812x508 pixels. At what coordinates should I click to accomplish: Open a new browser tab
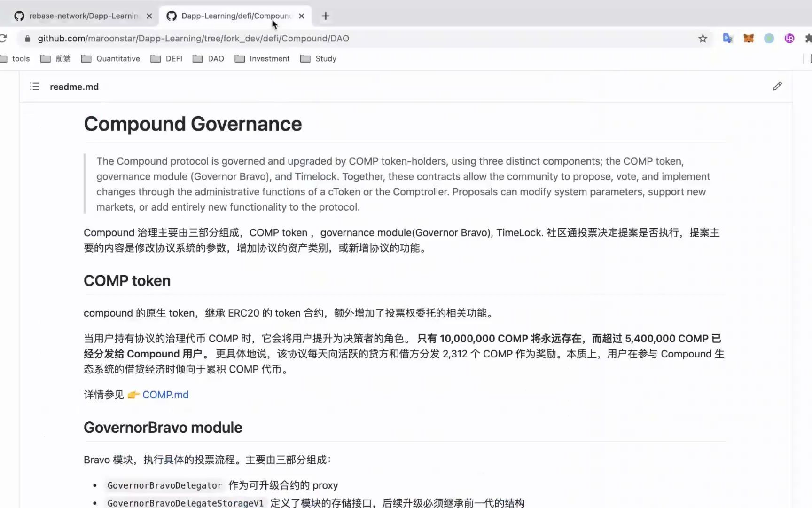pyautogui.click(x=325, y=16)
